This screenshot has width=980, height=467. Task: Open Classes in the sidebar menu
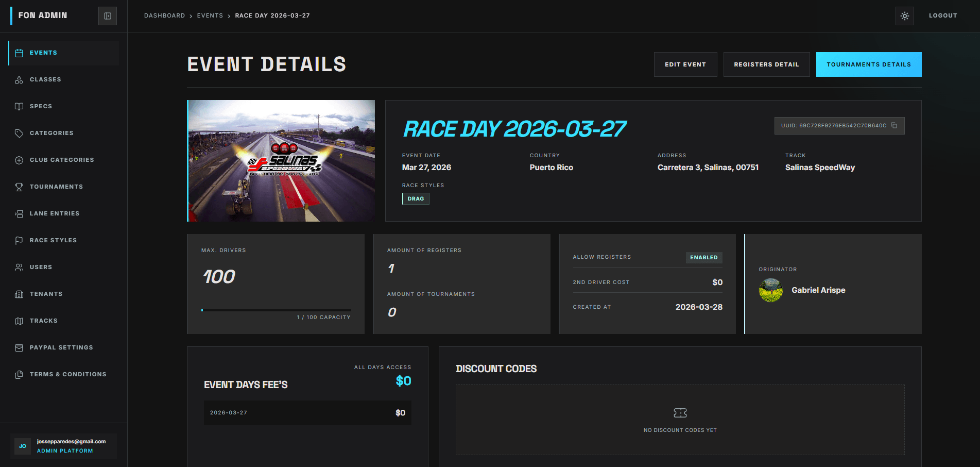pos(64,80)
